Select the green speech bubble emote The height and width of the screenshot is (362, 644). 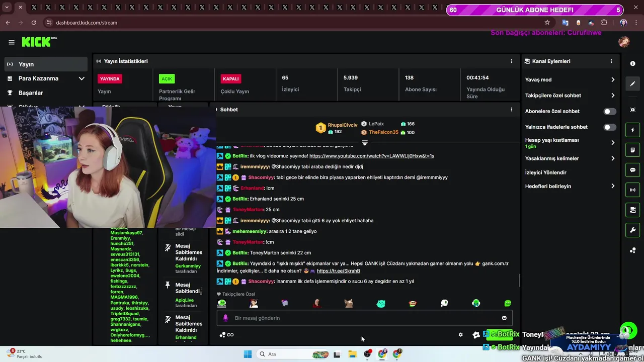(x=508, y=303)
